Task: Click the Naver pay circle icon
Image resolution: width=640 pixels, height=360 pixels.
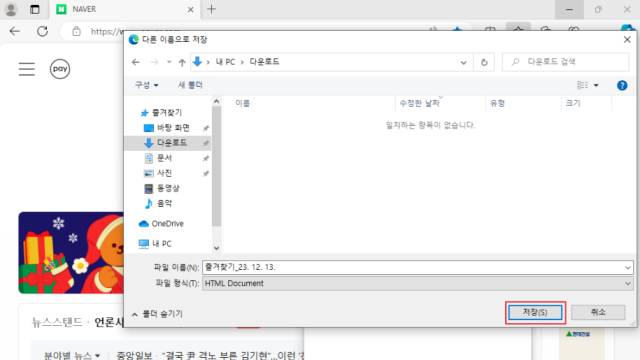Action: pyautogui.click(x=60, y=69)
